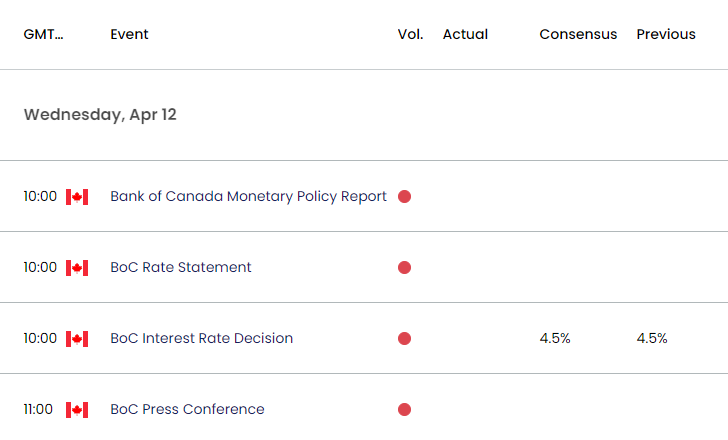Open BoC Press Conference event

point(187,409)
